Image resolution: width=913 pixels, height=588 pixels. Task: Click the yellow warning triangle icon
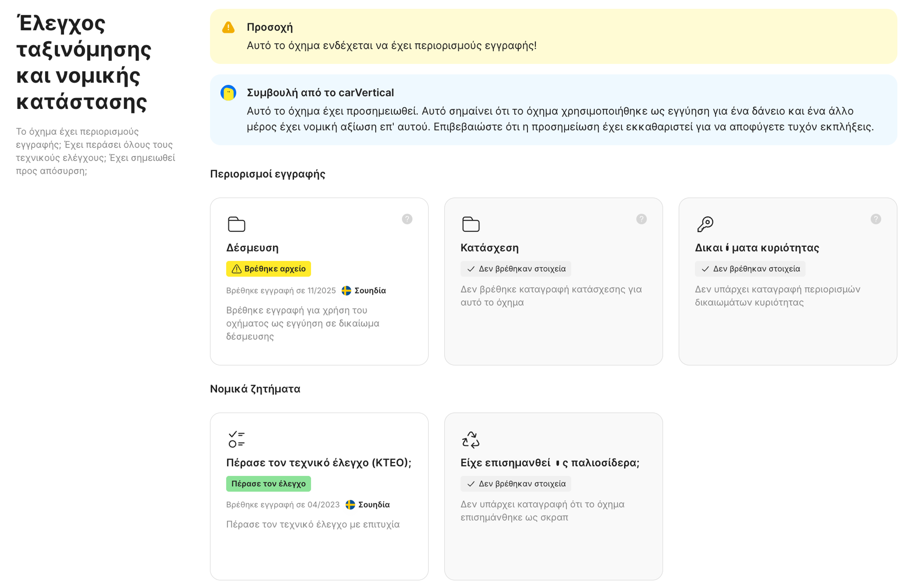pos(228,28)
